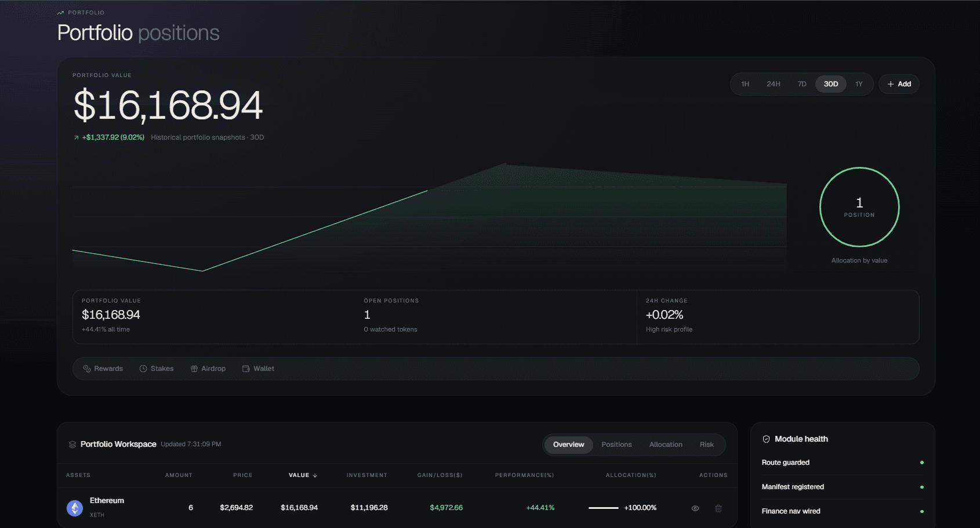
Task: Select the 7D time range
Action: (x=802, y=84)
